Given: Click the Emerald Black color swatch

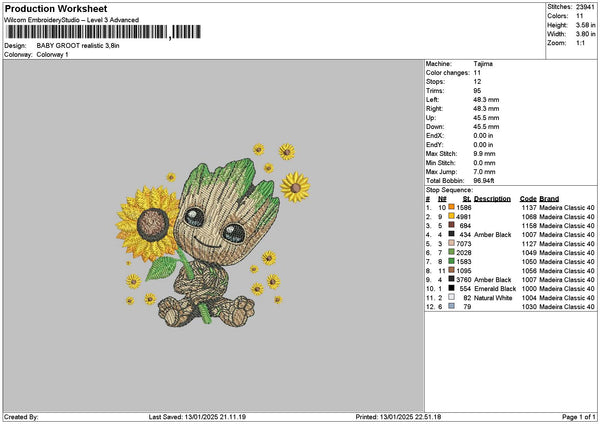Looking at the screenshot, I should (452, 288).
